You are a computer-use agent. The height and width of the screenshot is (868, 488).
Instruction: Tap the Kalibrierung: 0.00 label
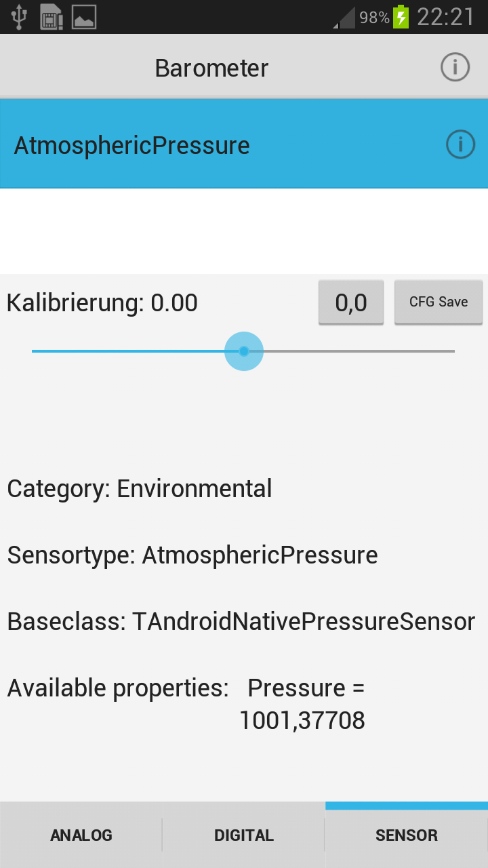click(102, 302)
